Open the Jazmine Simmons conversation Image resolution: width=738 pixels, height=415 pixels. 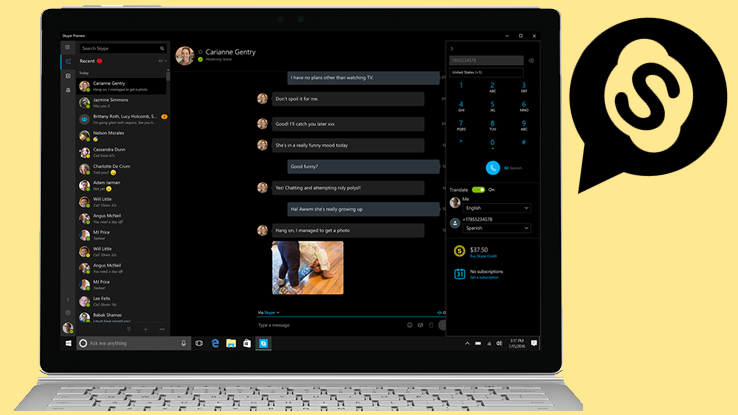pyautogui.click(x=121, y=103)
